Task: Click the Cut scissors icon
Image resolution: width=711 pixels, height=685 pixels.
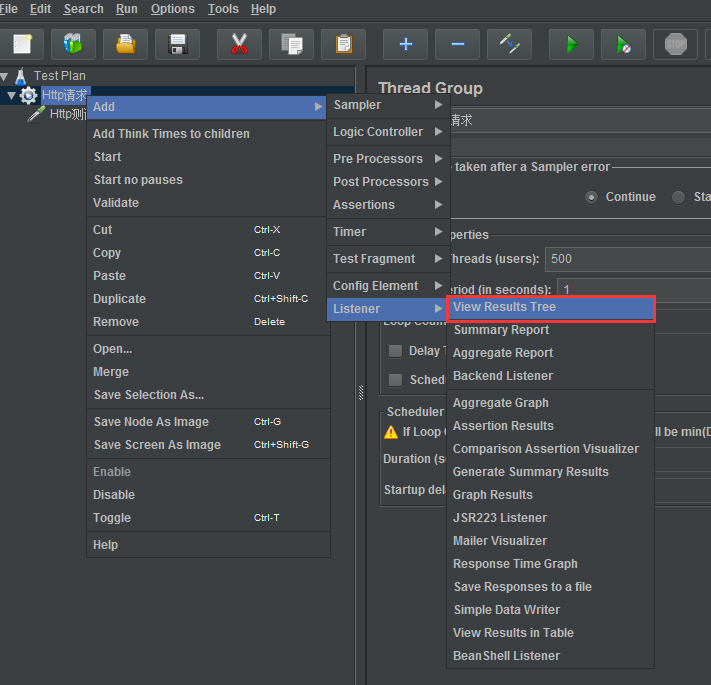Action: click(239, 44)
